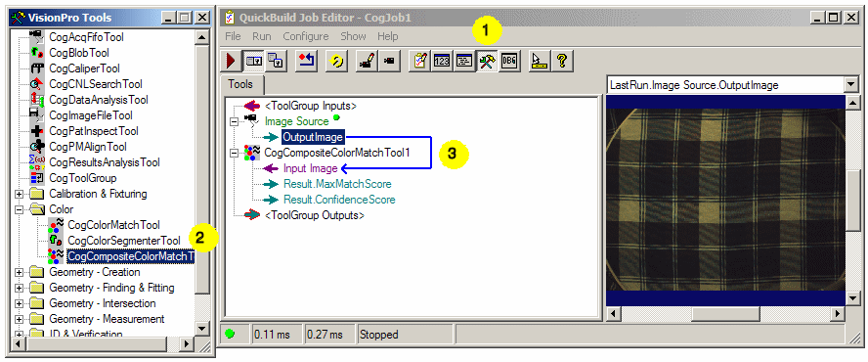
Task: Click the text lines status window icon
Action: (x=464, y=61)
